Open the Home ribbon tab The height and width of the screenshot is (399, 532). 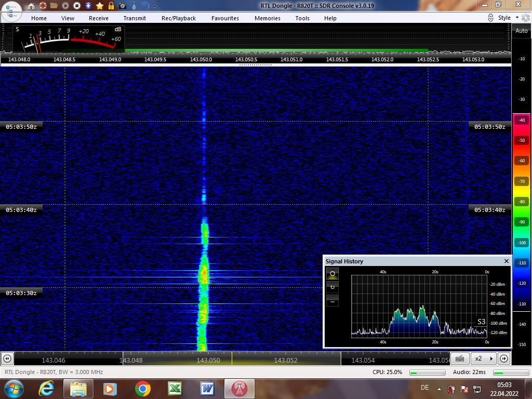(38, 18)
